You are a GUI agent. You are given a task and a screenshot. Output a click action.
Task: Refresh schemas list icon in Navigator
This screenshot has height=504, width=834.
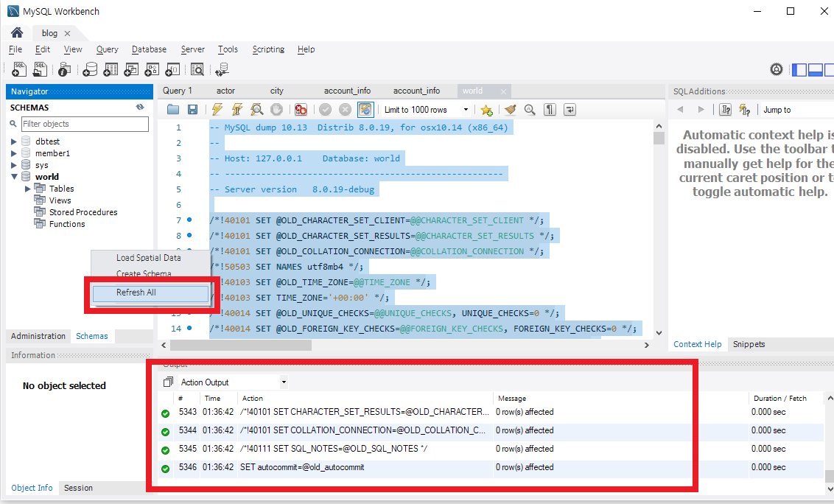(140, 107)
